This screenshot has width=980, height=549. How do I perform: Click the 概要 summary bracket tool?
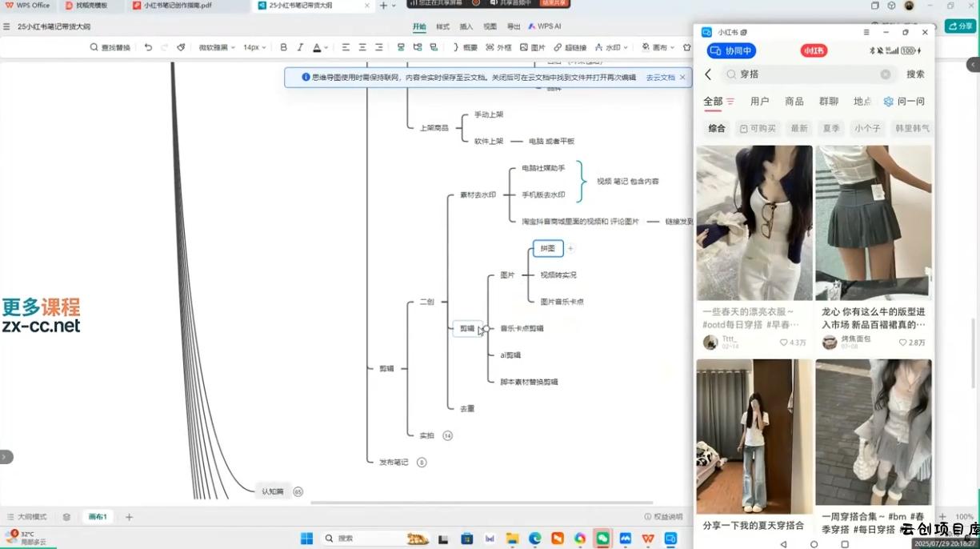coord(465,47)
